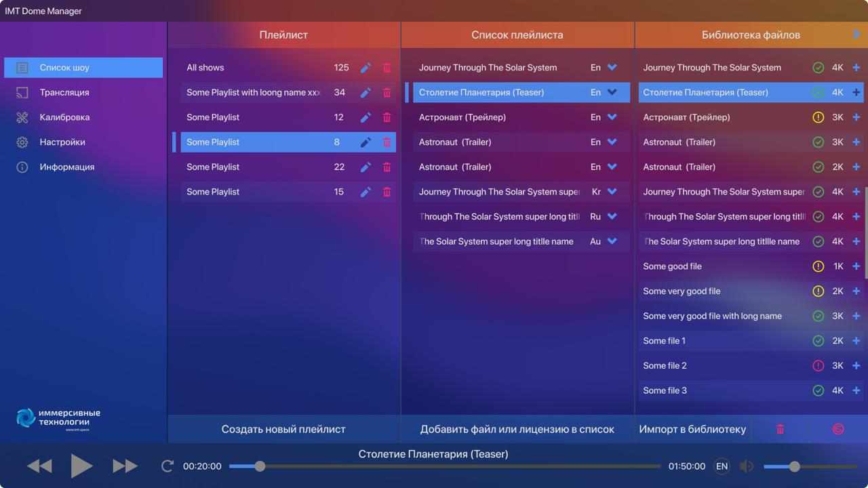Viewport: 868px width, 488px height.
Task: Delete the All shows playlist
Action: 387,68
